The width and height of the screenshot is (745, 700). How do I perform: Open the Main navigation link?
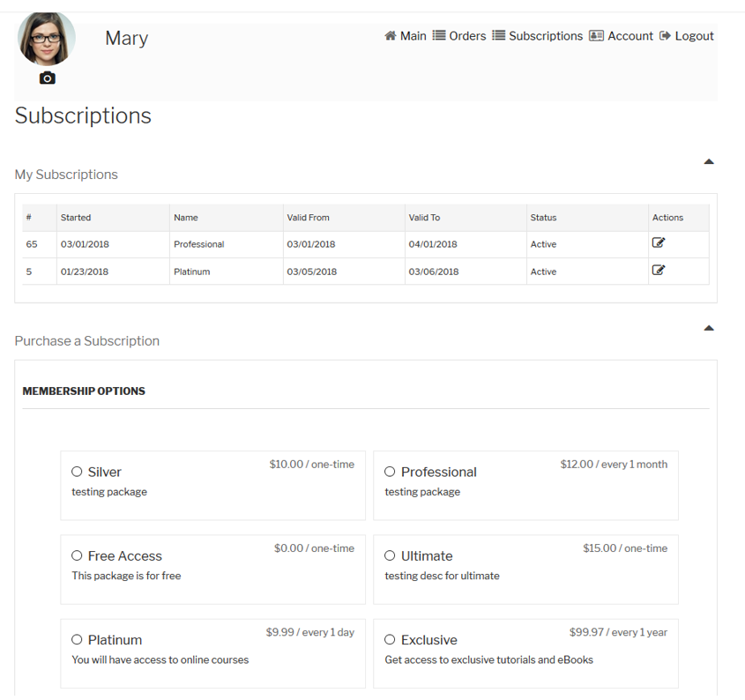(x=413, y=36)
